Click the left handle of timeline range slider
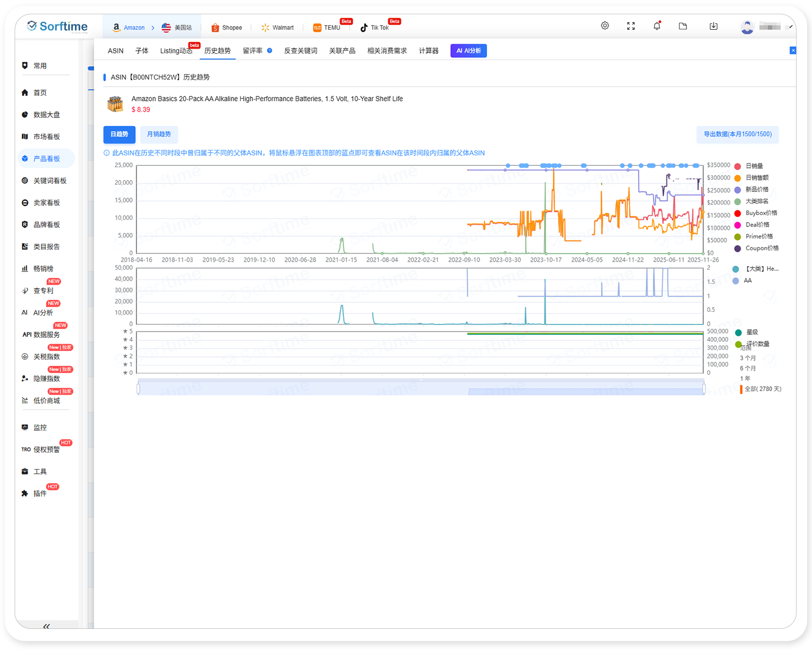The width and height of the screenshot is (812, 650). (x=139, y=389)
